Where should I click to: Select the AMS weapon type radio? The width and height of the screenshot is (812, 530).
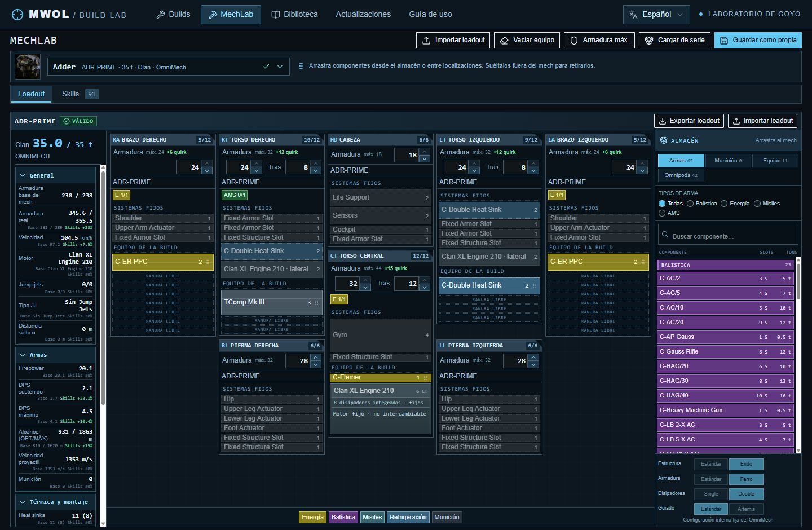pos(662,213)
